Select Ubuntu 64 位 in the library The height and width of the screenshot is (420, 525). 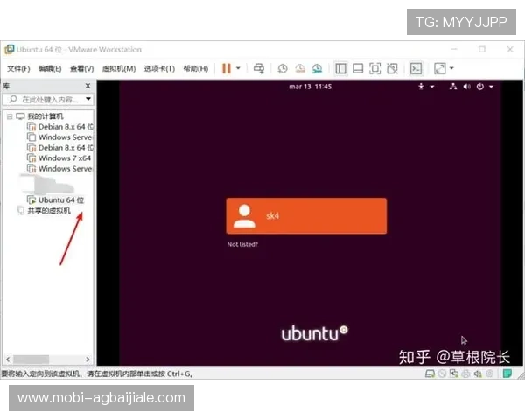(61, 200)
